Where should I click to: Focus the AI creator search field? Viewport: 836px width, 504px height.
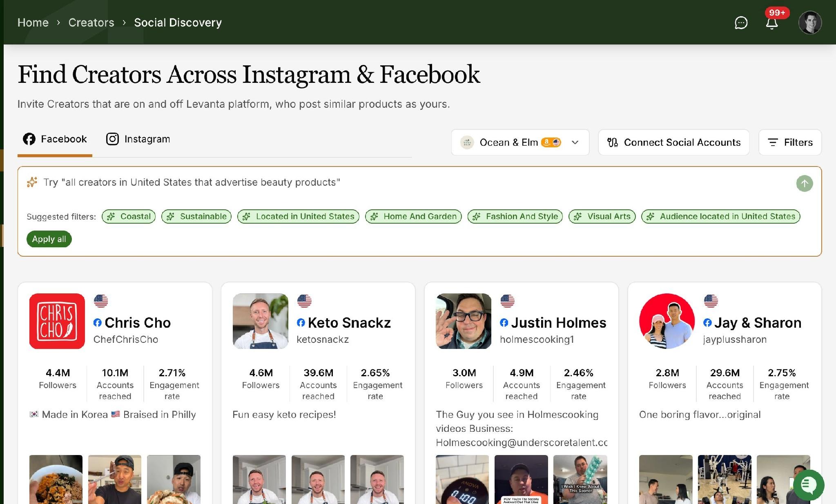408,182
